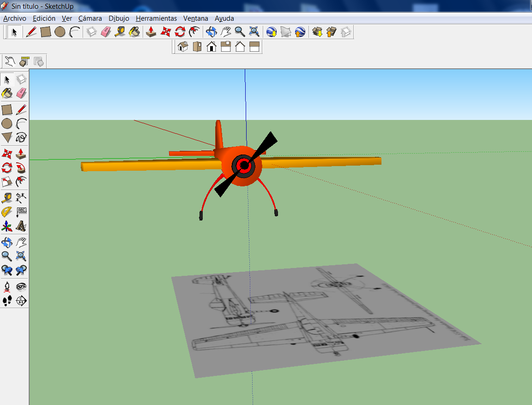Open the Archivo menu
This screenshot has height=405, width=532.
(x=15, y=18)
